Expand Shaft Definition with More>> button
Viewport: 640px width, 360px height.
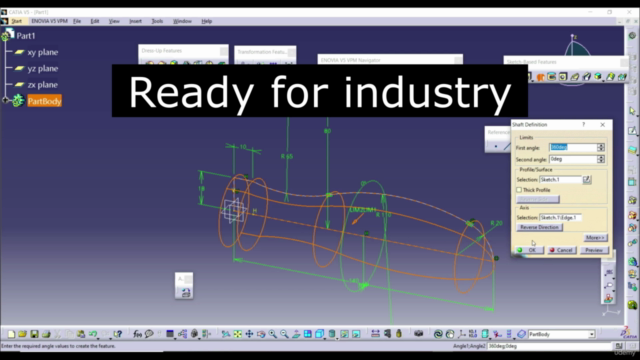(x=595, y=238)
